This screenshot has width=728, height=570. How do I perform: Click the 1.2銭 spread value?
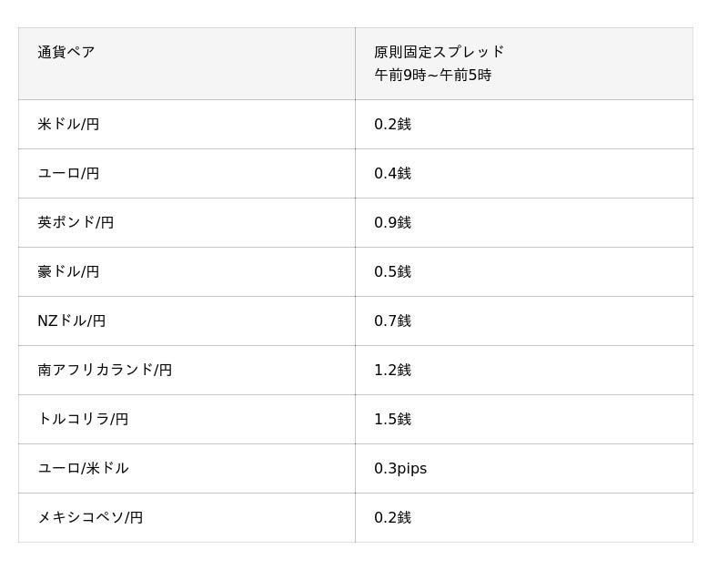tap(392, 371)
